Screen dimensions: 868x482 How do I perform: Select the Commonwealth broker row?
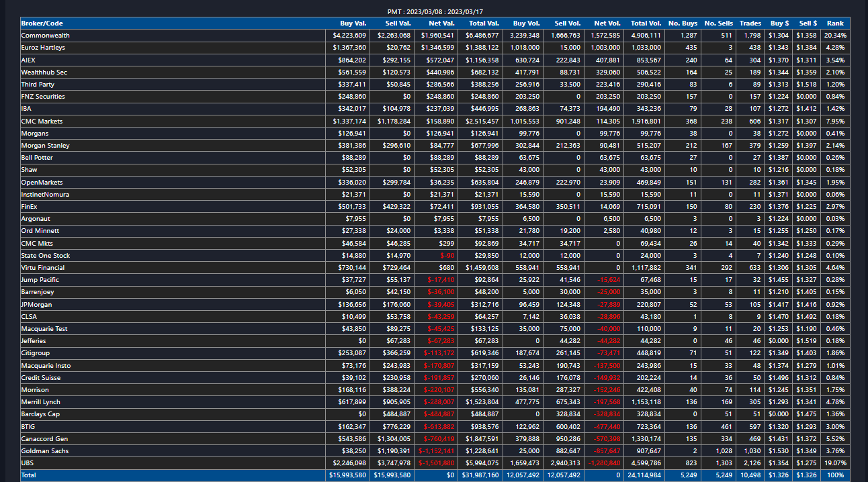click(x=435, y=36)
